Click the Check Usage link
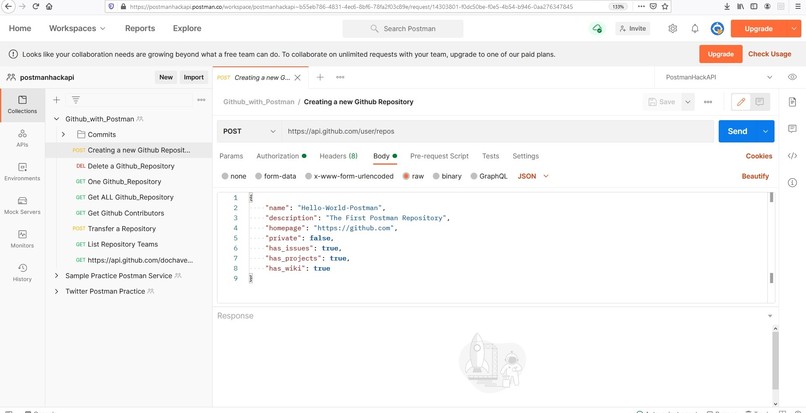 770,53
